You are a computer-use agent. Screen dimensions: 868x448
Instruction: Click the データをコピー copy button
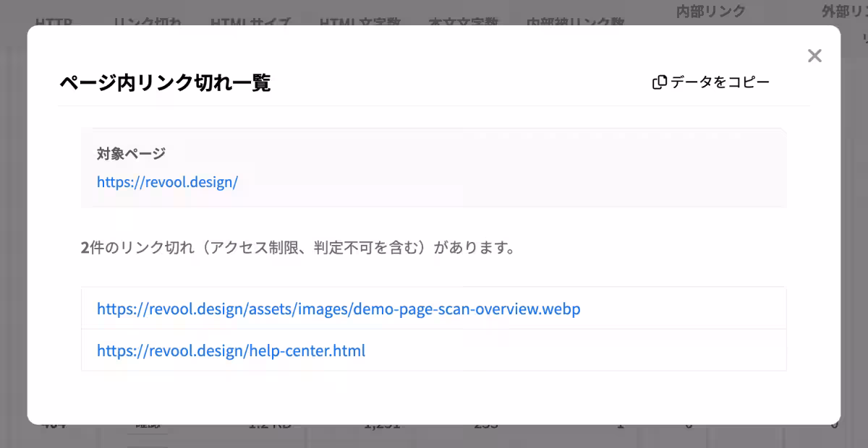tap(711, 82)
